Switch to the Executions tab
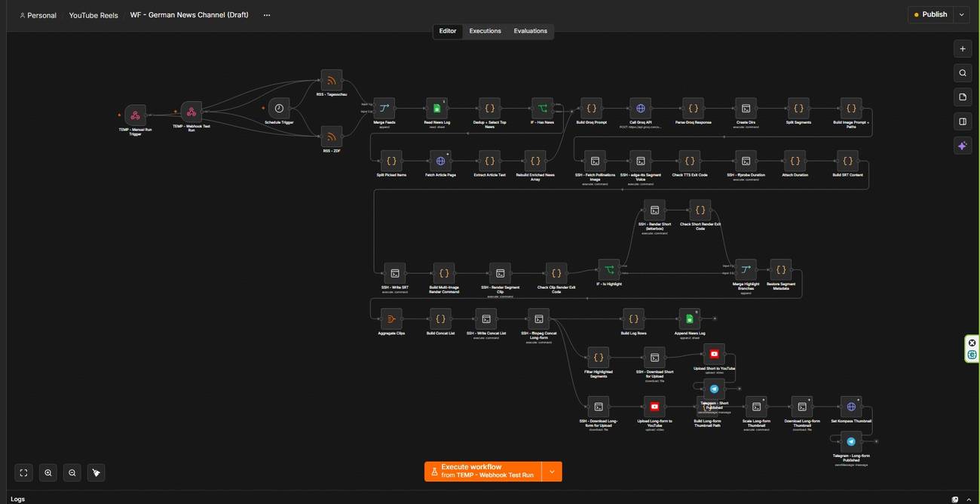 click(485, 31)
